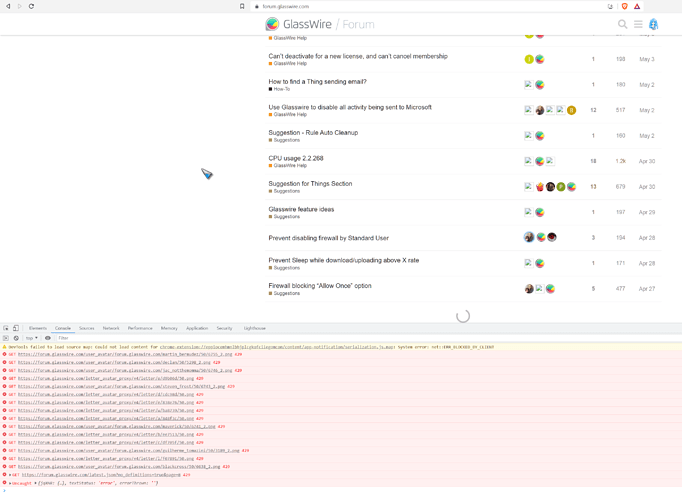Select the Console tab
Screen dimensions: 682x500
click(63, 328)
